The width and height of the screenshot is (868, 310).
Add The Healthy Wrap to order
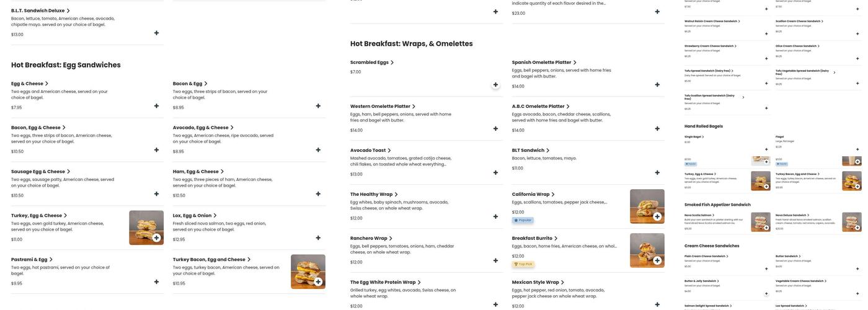pyautogui.click(x=495, y=216)
